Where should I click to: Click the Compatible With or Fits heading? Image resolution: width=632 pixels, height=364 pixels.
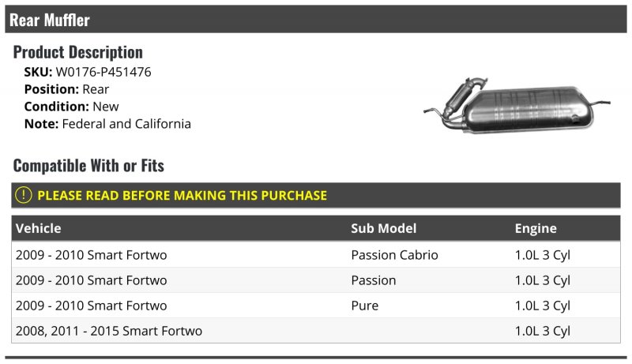click(x=88, y=166)
